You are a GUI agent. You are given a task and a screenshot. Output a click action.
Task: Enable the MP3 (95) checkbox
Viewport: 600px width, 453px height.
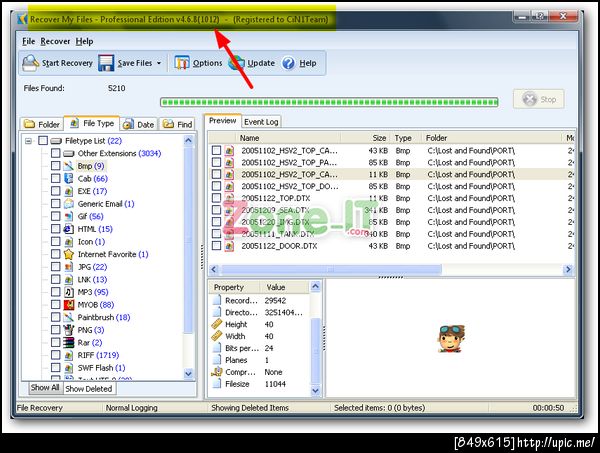click(55, 292)
